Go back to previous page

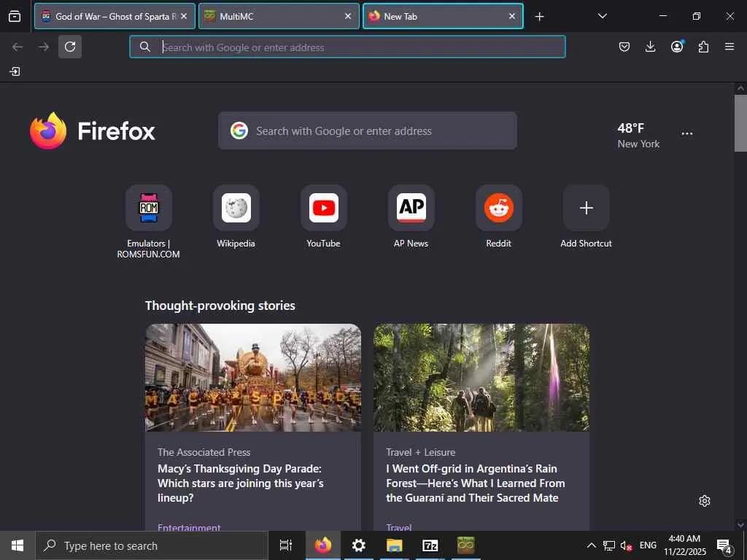click(18, 47)
